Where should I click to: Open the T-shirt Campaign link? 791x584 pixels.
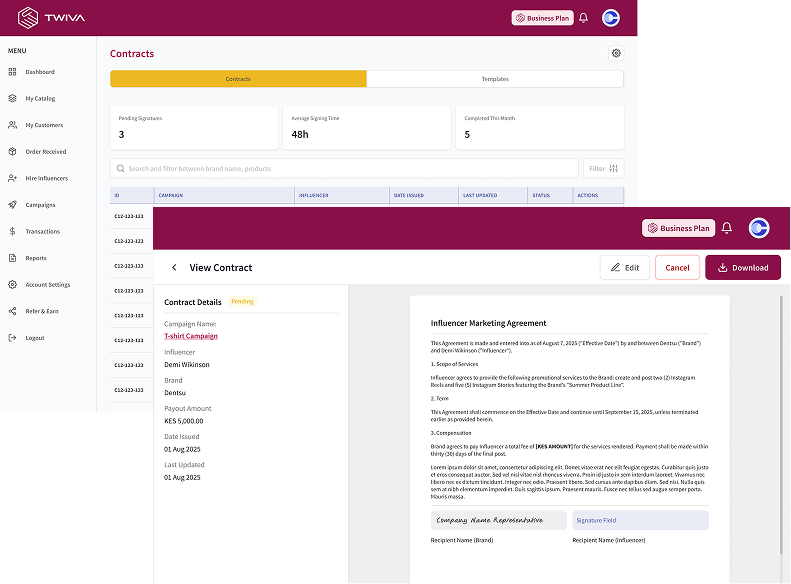point(191,336)
